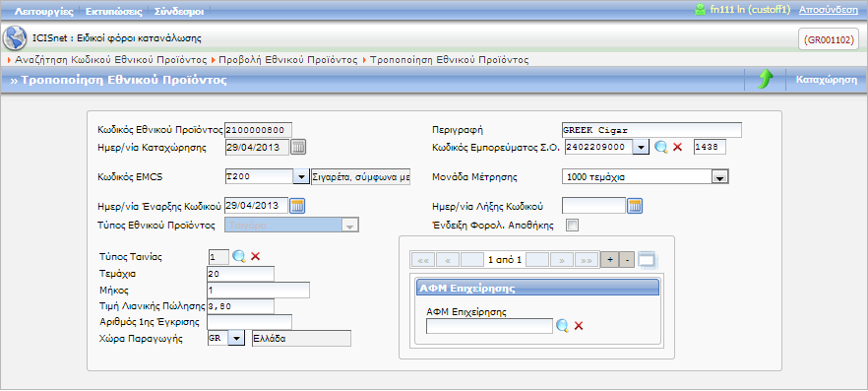
Task: Remove ΑΦΜ record with minus button
Action: [x=627, y=259]
